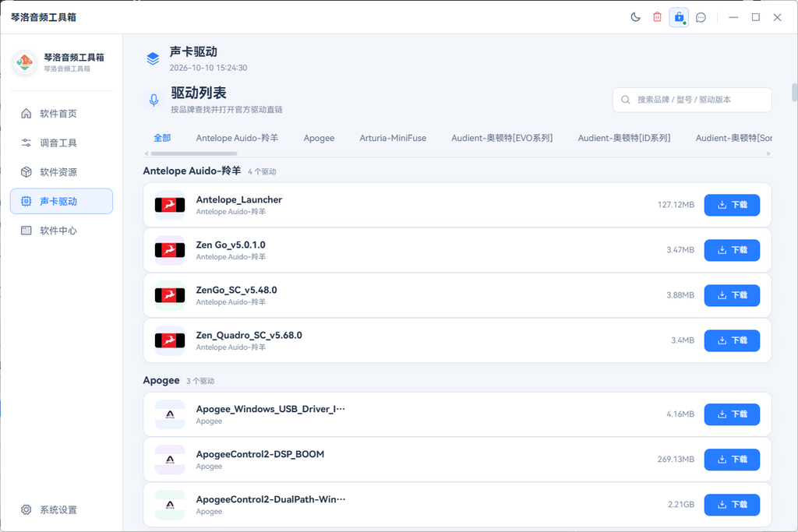
Task: Select the Apogee tab
Action: [319, 138]
